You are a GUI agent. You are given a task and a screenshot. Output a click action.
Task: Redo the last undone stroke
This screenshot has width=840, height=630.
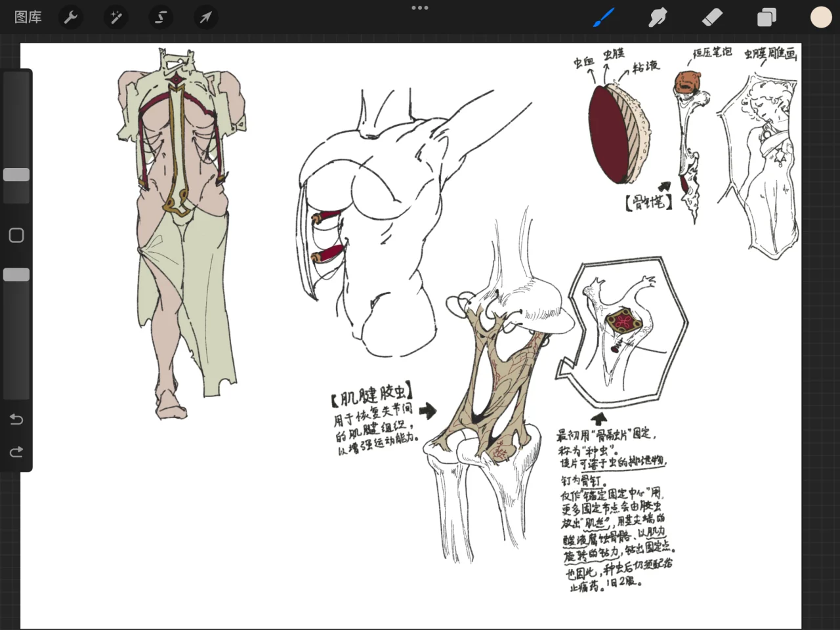(x=16, y=451)
